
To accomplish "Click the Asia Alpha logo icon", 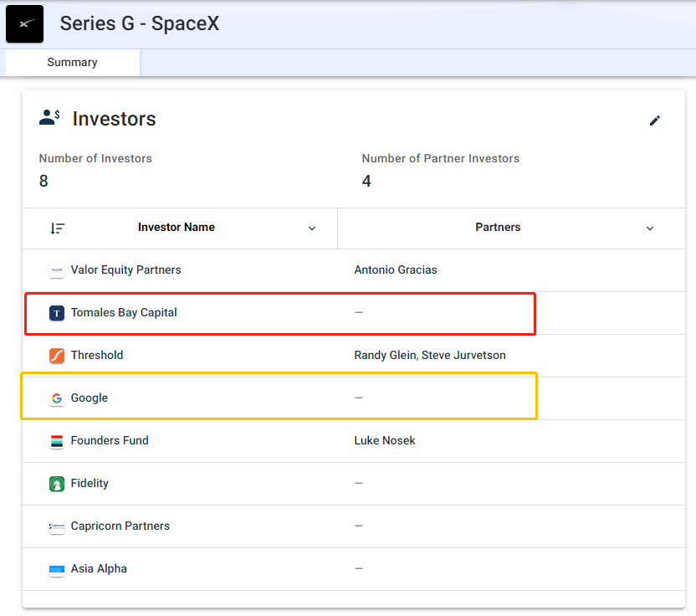I will [x=57, y=569].
